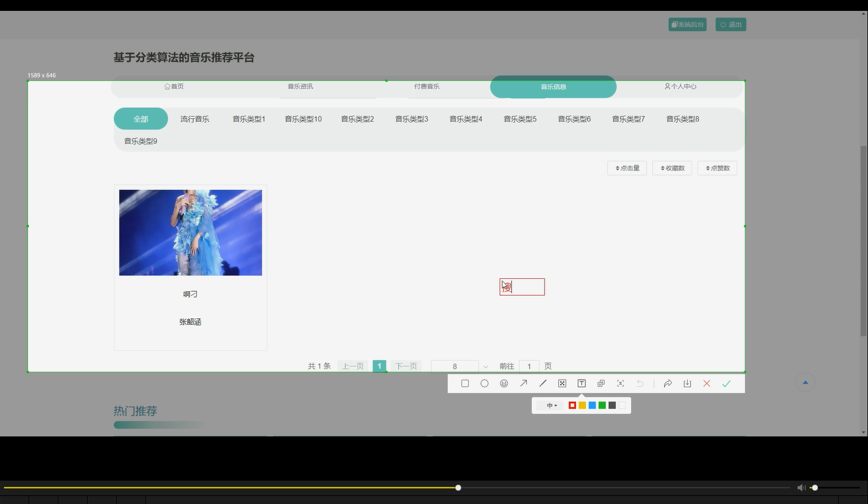Select the rectangle annotation tool
The width and height of the screenshot is (868, 504).
click(x=465, y=383)
